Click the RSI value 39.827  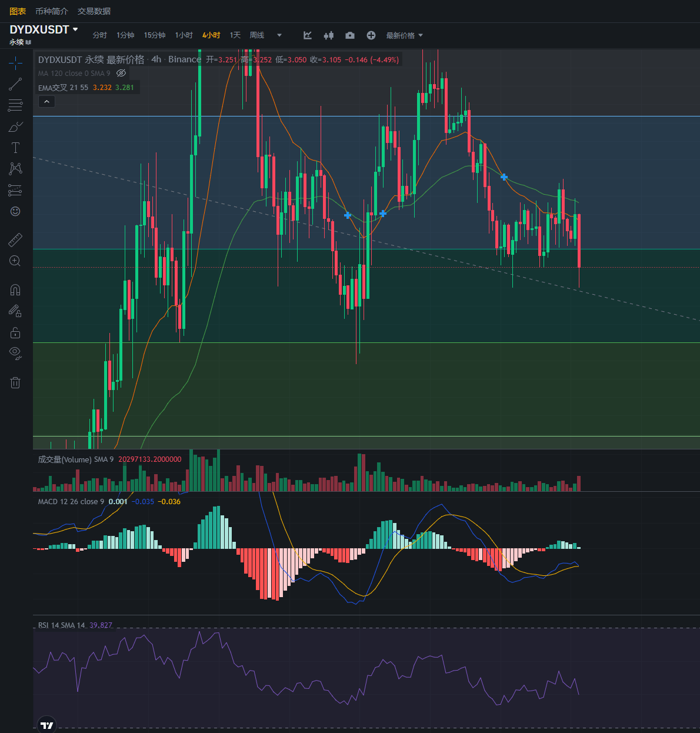(x=101, y=625)
